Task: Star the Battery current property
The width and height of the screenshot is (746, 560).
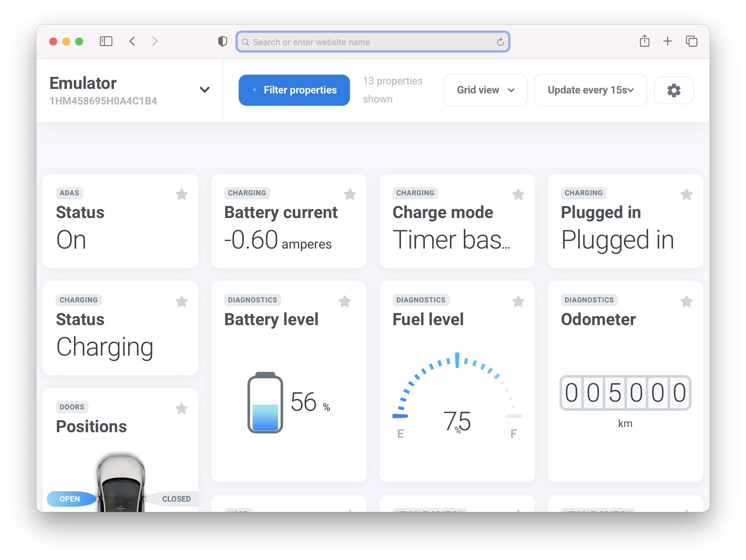Action: pos(350,194)
